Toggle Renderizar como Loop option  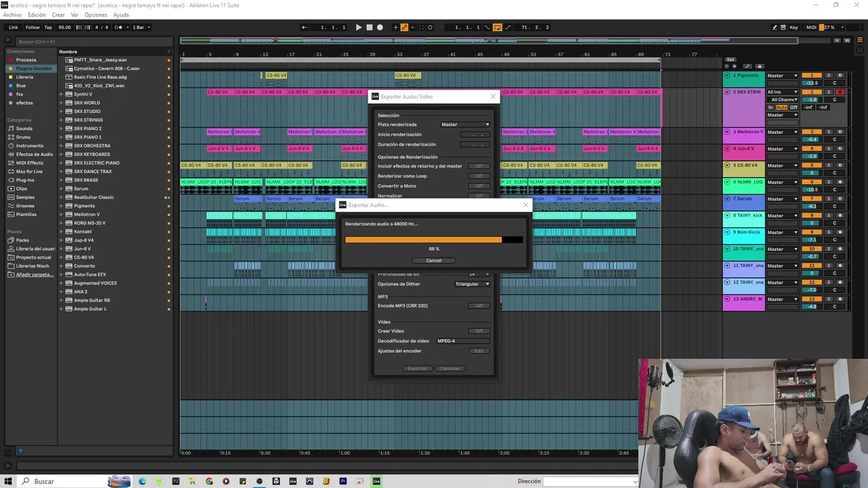point(479,176)
